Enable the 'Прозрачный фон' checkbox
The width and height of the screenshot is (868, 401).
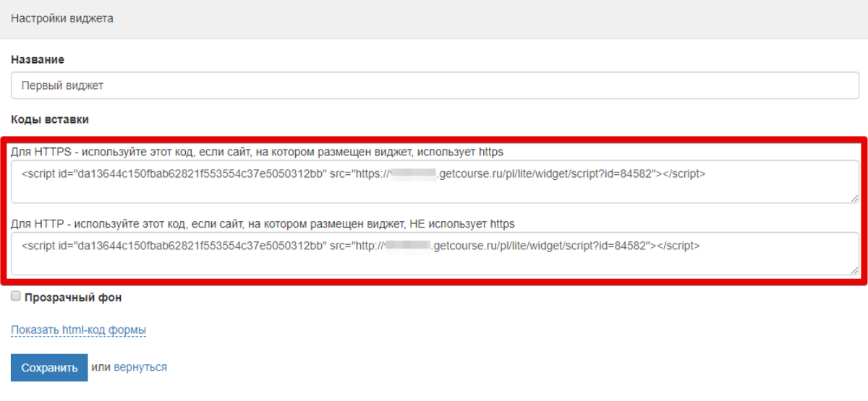click(x=16, y=296)
